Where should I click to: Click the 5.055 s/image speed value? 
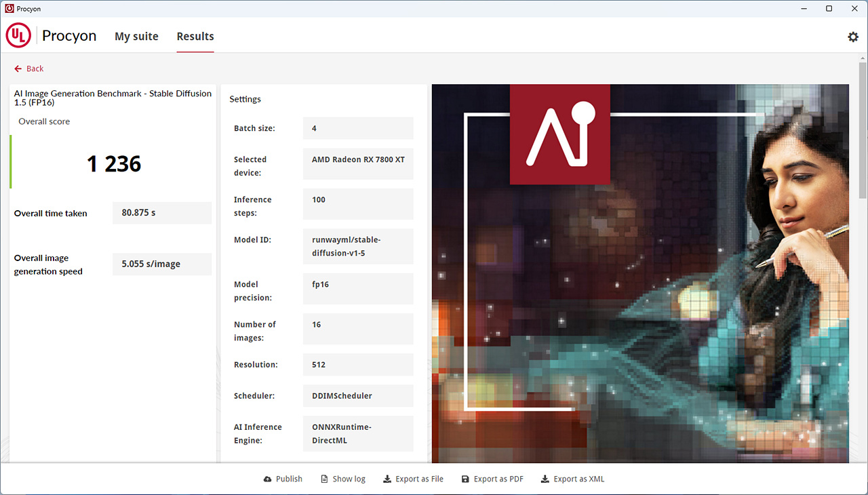162,264
